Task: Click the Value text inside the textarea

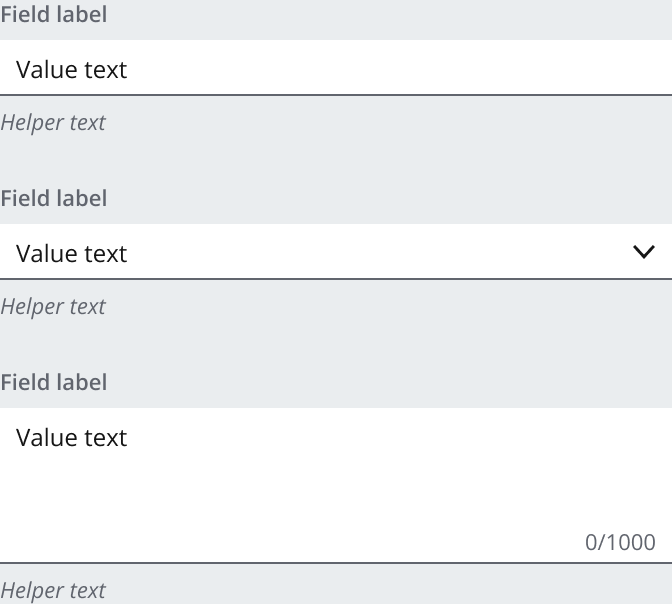Action: tap(72, 437)
